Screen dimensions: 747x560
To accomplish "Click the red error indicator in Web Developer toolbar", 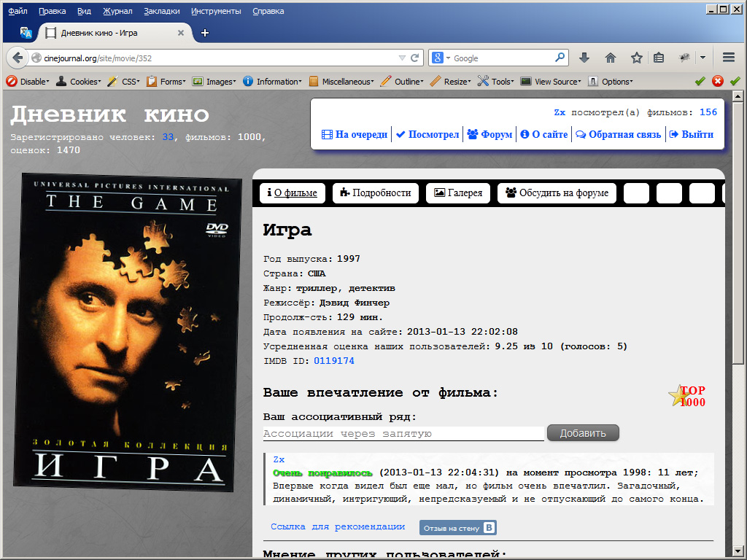I will [718, 81].
